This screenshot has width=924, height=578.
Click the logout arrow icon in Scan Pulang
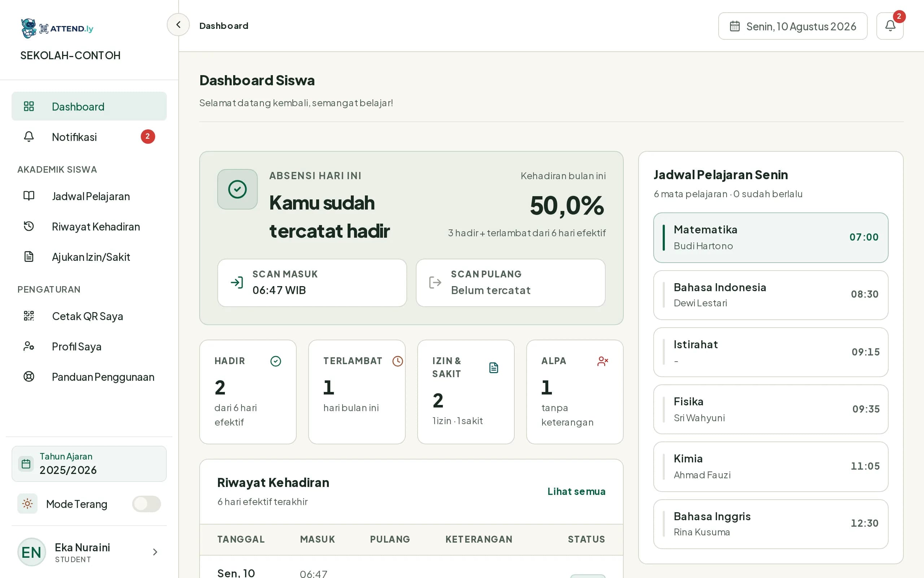click(435, 282)
